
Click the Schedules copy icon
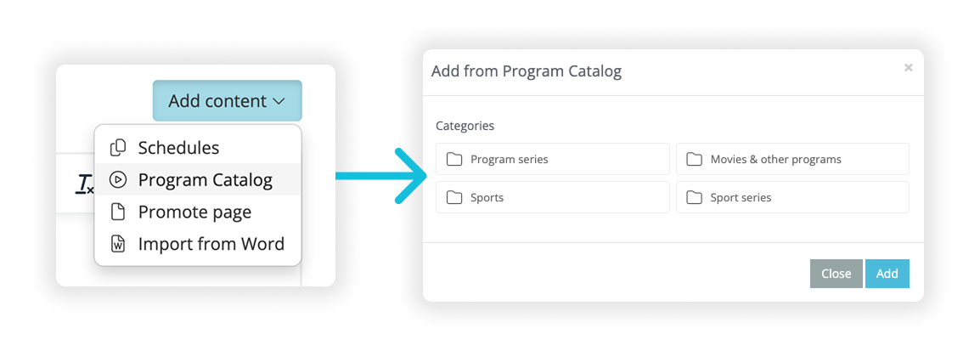coord(118,148)
